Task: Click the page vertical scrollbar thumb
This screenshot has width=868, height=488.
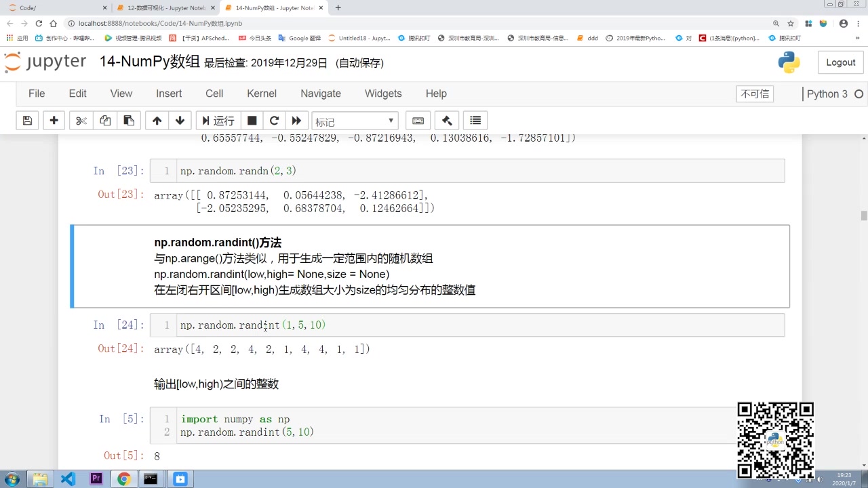Action: tap(864, 216)
